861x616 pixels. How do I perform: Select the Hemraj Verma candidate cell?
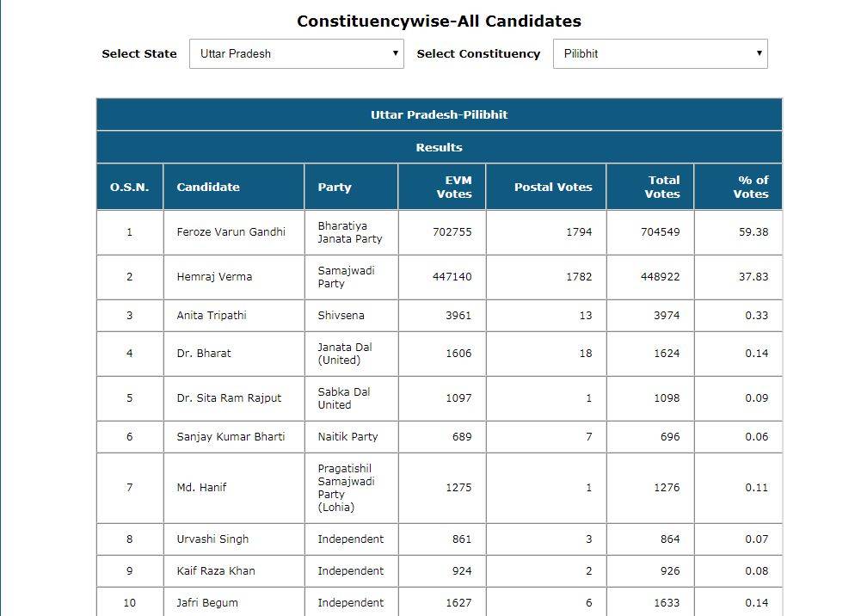click(214, 277)
